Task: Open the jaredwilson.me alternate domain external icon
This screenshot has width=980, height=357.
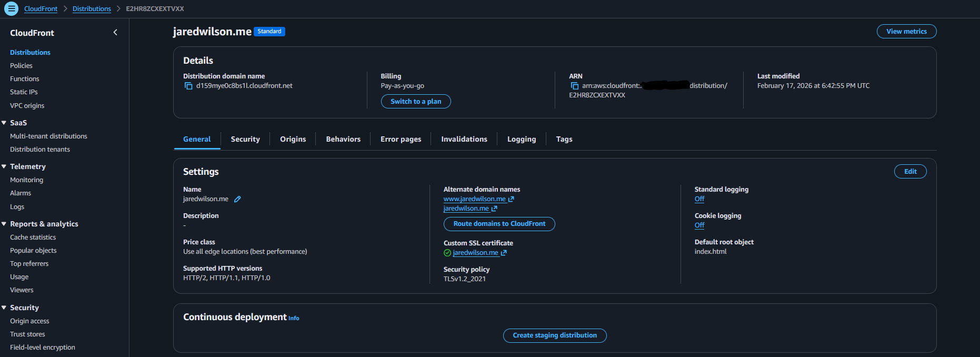Action: [494, 209]
